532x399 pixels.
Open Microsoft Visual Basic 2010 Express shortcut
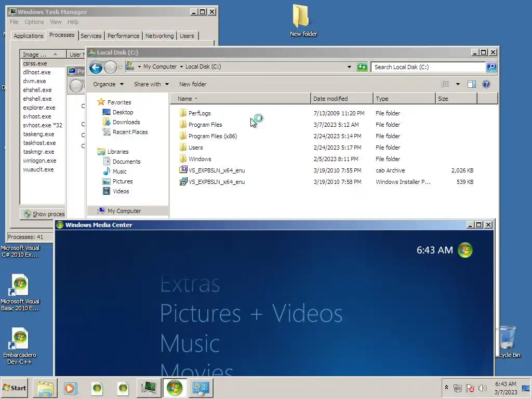(20, 292)
